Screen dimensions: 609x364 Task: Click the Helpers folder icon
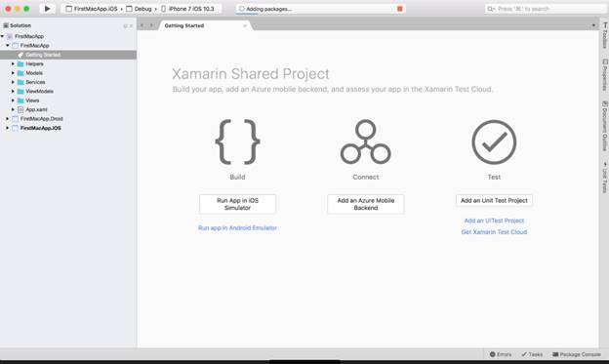20,63
